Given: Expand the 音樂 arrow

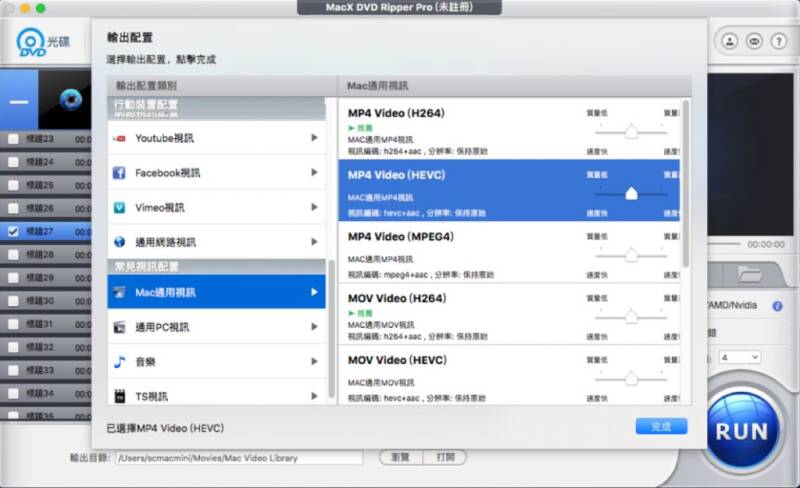Looking at the screenshot, I should coord(314,361).
